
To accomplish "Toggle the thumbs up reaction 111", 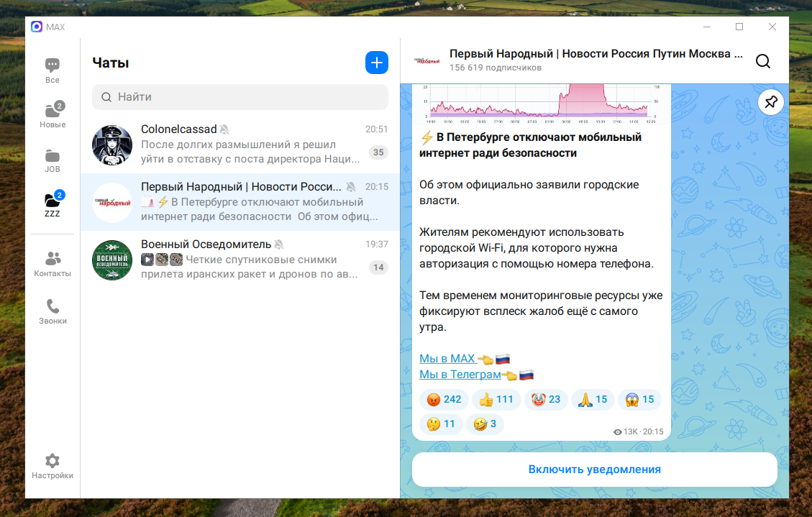I will (496, 400).
